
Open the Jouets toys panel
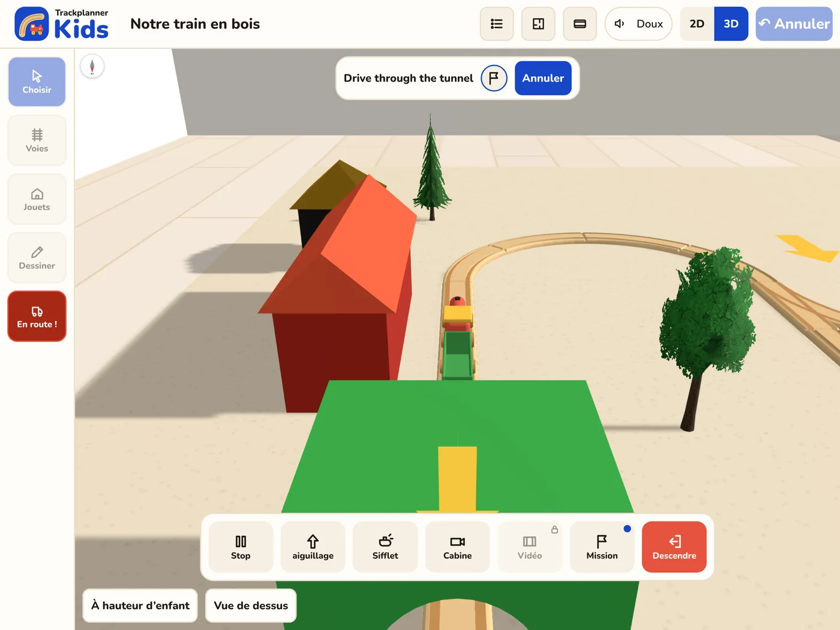click(x=37, y=199)
